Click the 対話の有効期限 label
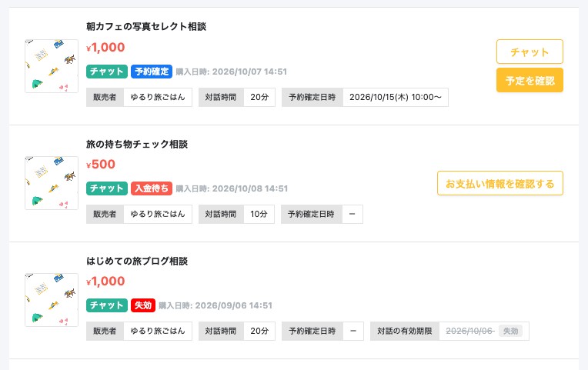This screenshot has height=370, width=588. tap(405, 331)
